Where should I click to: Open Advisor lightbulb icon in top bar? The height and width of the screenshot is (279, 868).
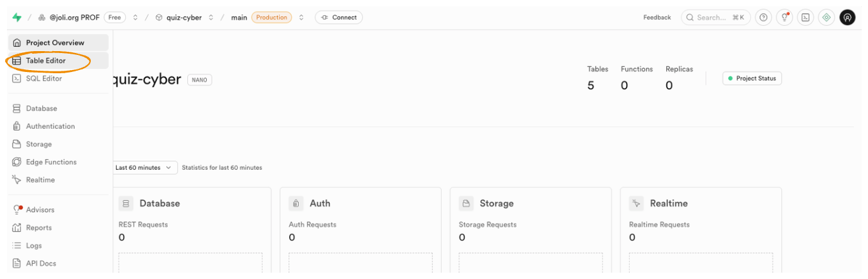pyautogui.click(x=784, y=18)
